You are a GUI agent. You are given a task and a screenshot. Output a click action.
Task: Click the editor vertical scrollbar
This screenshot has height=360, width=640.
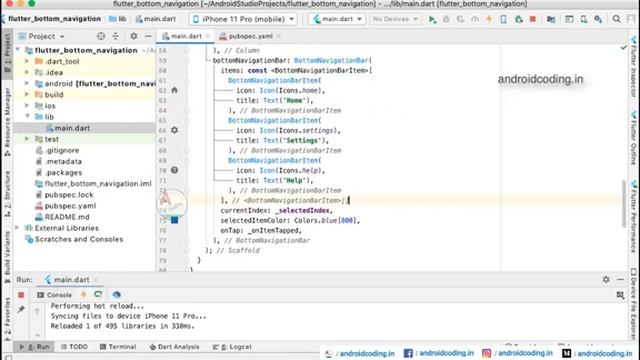pyautogui.click(x=624, y=204)
